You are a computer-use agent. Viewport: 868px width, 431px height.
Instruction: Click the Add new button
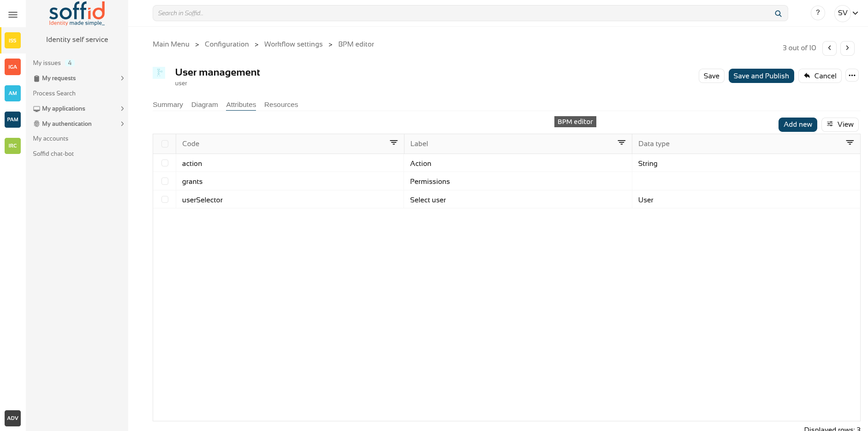pyautogui.click(x=797, y=124)
